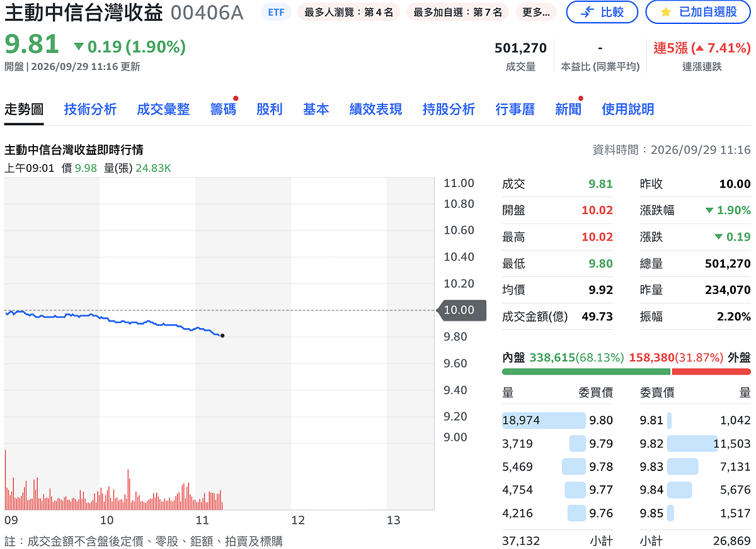Click the bid price 9.76
The image size is (756, 549).
coord(601,513)
